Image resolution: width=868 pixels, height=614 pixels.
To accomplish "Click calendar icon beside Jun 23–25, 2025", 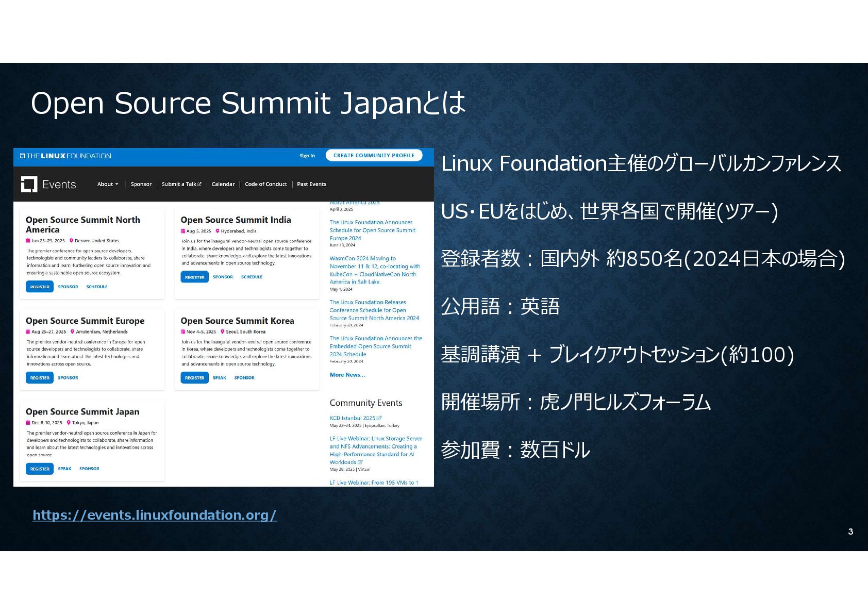I will [x=28, y=241].
